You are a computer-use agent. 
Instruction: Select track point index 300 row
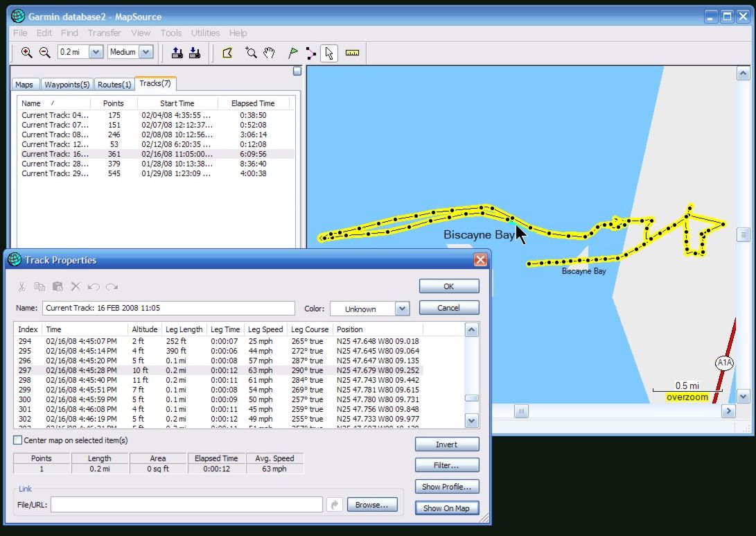pos(219,399)
